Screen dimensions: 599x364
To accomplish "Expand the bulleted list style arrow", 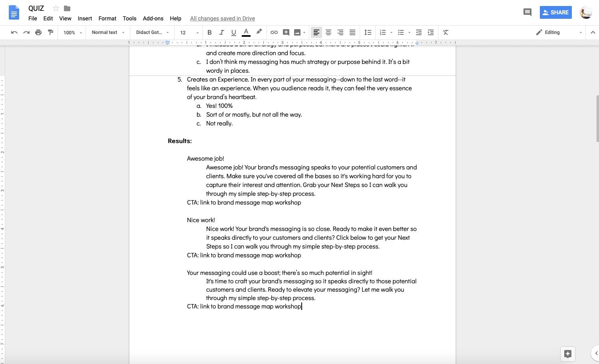I will 409,33.
